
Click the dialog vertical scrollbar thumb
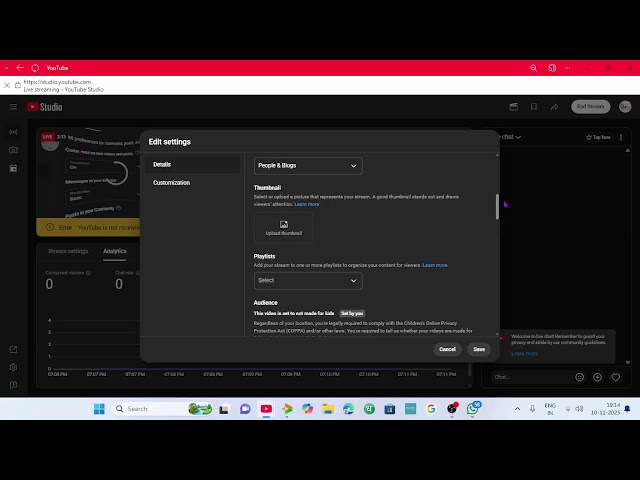pyautogui.click(x=497, y=207)
